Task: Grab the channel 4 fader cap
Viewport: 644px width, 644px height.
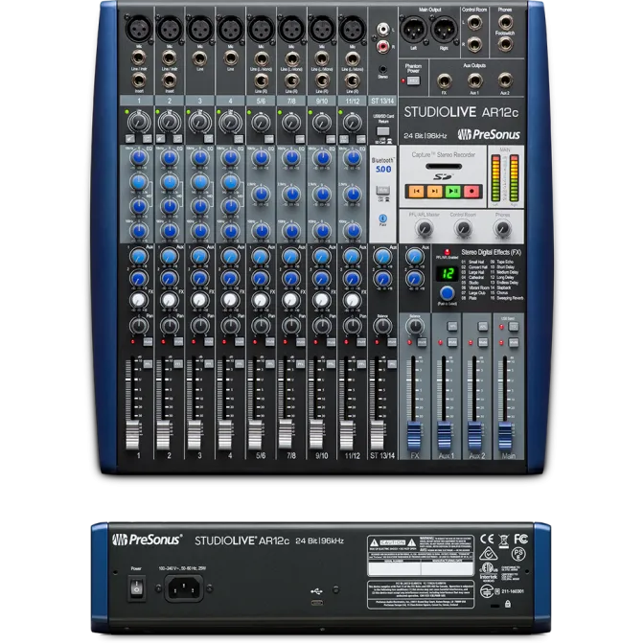Action: coord(224,434)
